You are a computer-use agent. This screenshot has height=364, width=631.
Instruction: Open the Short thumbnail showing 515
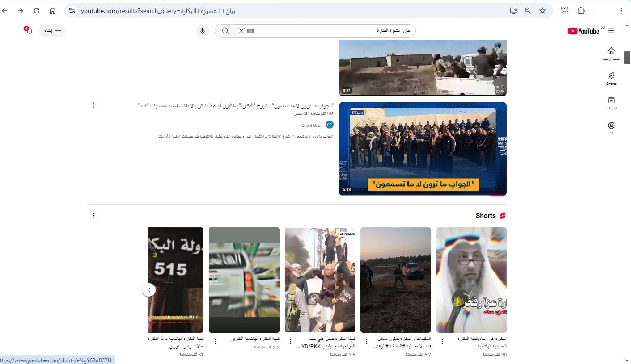coord(175,280)
